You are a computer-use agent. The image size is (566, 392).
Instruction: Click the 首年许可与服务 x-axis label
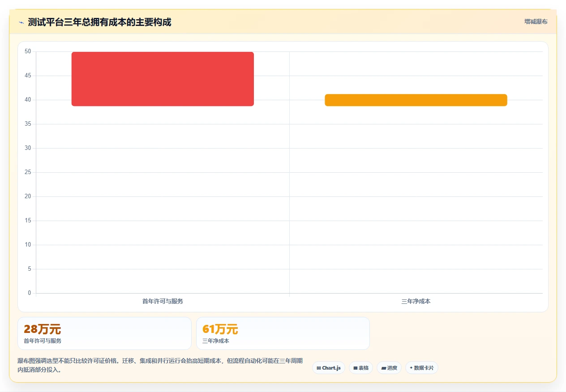point(163,301)
